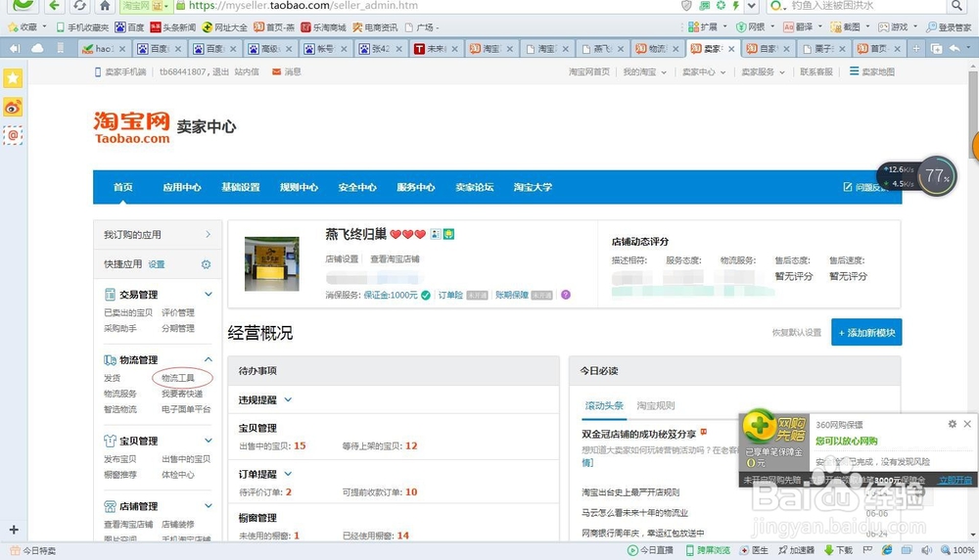Click the browser back arrow button
The width and height of the screenshot is (979, 560).
point(54,6)
